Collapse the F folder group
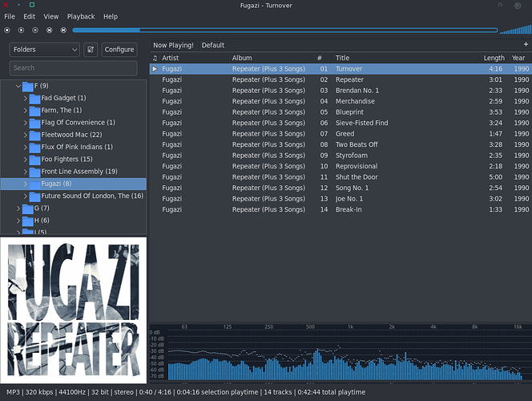This screenshot has height=401, width=532. coord(18,86)
